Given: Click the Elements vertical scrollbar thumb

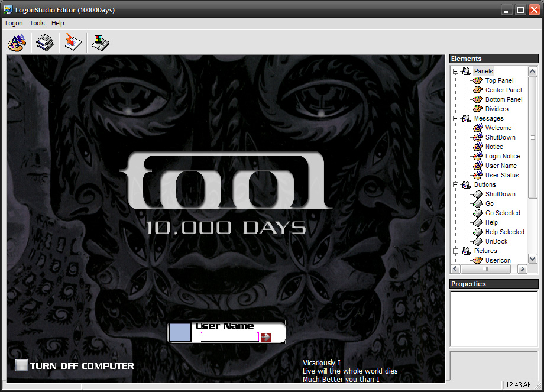Looking at the screenshot, I should point(533,137).
